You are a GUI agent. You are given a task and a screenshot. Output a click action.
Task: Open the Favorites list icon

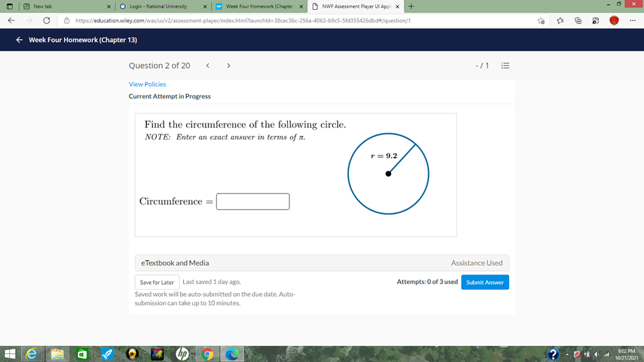(x=560, y=20)
